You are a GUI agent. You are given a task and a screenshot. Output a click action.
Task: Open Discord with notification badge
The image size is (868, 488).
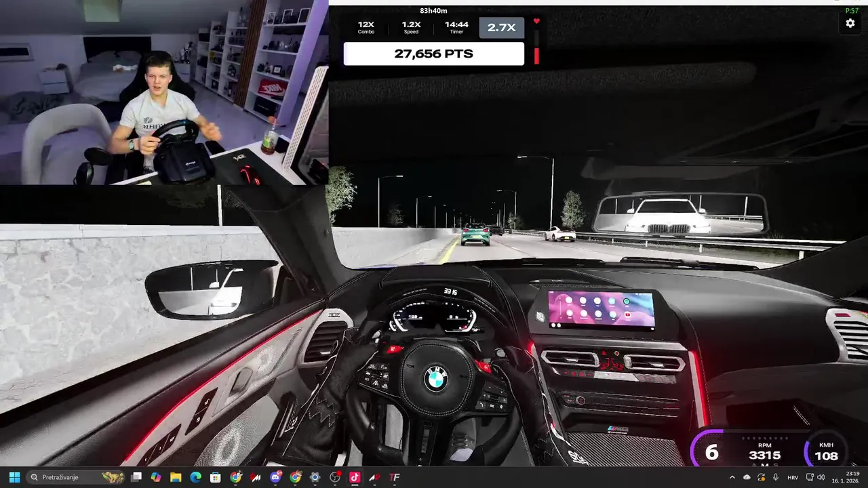pyautogui.click(x=275, y=477)
